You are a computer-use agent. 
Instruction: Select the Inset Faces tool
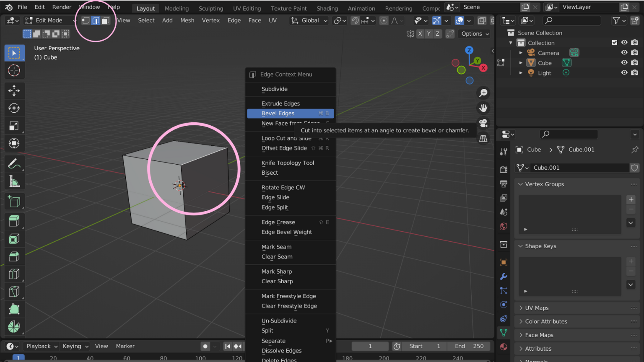pyautogui.click(x=14, y=238)
